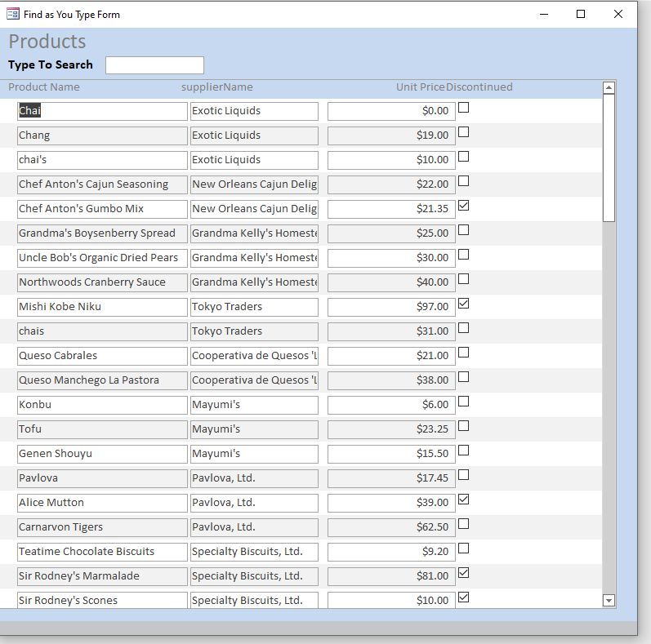Uncheck Discontinued for Mishi Kobe Niku

pyautogui.click(x=463, y=304)
